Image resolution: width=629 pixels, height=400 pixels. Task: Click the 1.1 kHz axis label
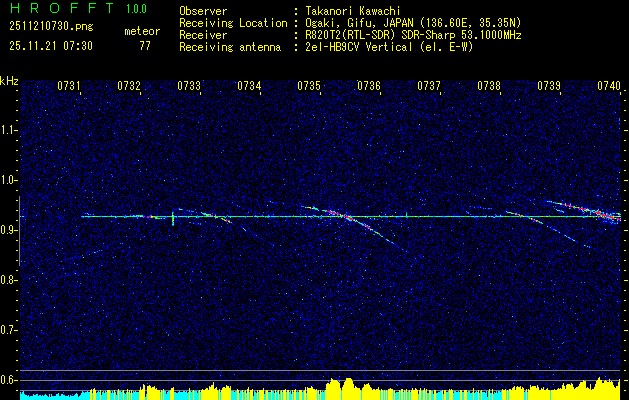point(8,130)
